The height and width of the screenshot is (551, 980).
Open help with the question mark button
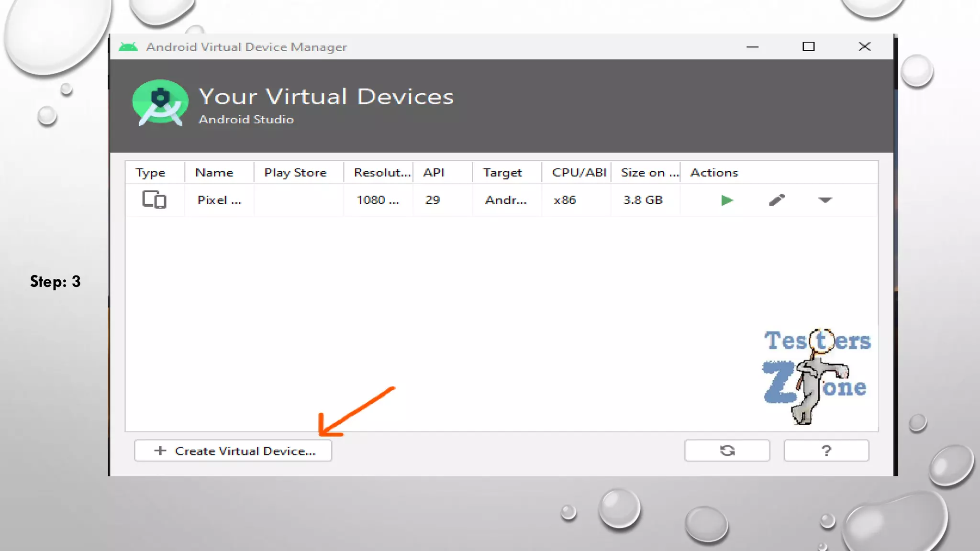coord(826,451)
